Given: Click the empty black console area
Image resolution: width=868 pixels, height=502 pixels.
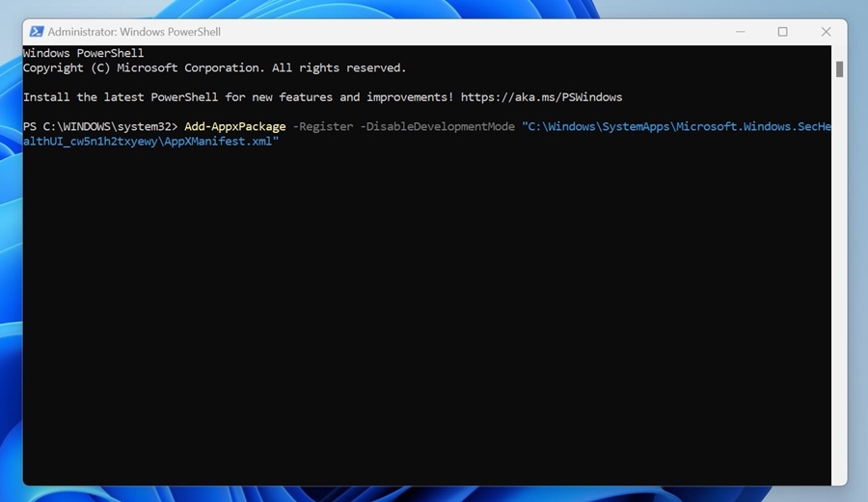Looking at the screenshot, I should 424,318.
